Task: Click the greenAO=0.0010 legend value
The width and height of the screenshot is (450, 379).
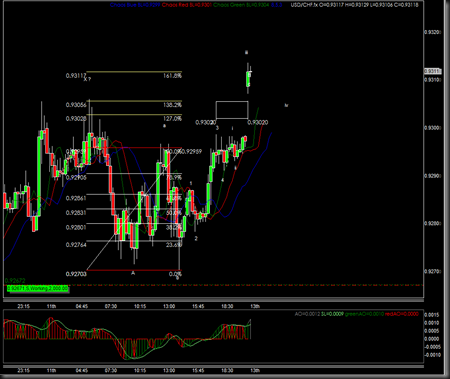Action: (364, 314)
